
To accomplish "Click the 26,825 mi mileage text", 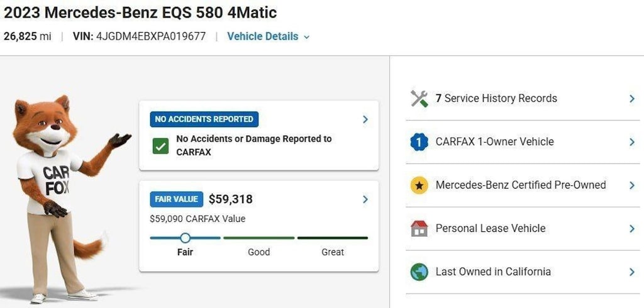I will [x=28, y=36].
